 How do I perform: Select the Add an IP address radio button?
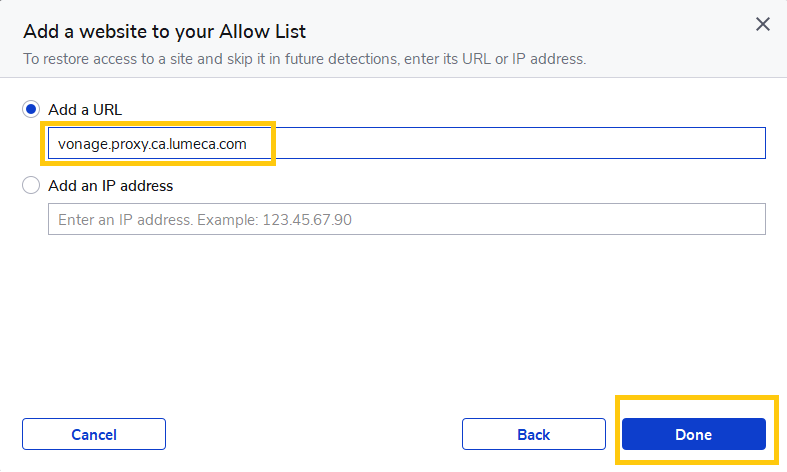click(31, 185)
